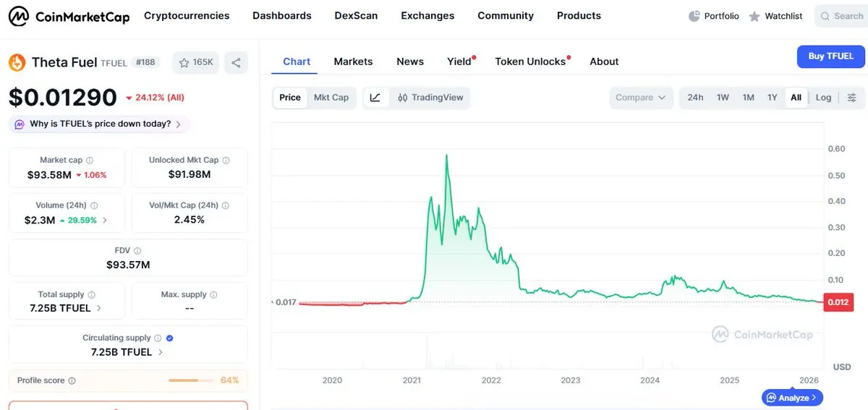
Task: Select the 1Y time range
Action: (x=772, y=98)
